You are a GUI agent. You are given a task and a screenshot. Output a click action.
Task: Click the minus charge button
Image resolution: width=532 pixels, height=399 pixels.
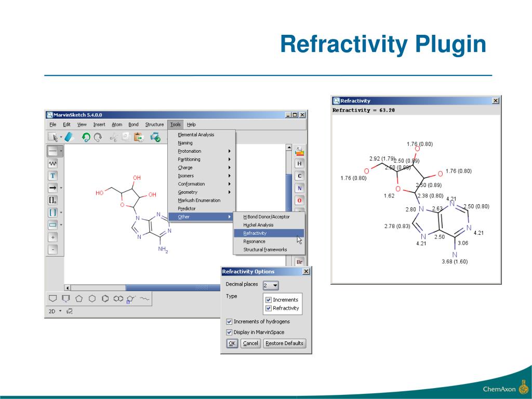pyautogui.click(x=52, y=250)
